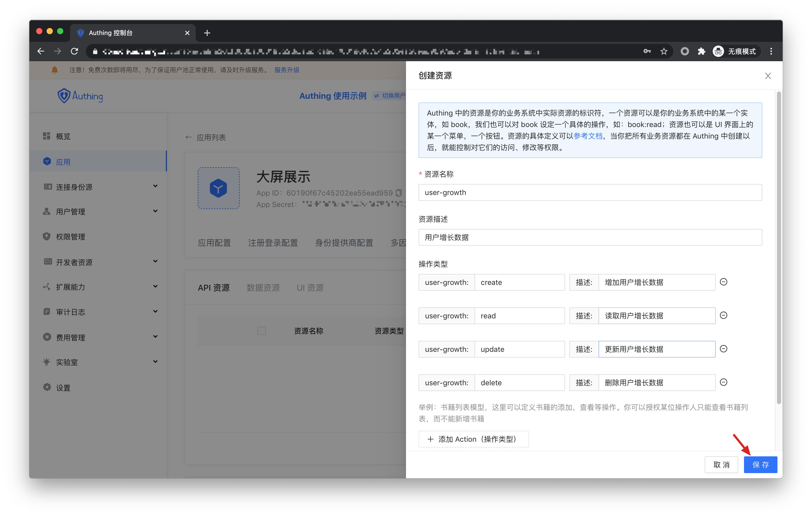Screen dimensions: 812x517
Task: Toggle select-all checkbox in resource table
Action: coord(261,331)
